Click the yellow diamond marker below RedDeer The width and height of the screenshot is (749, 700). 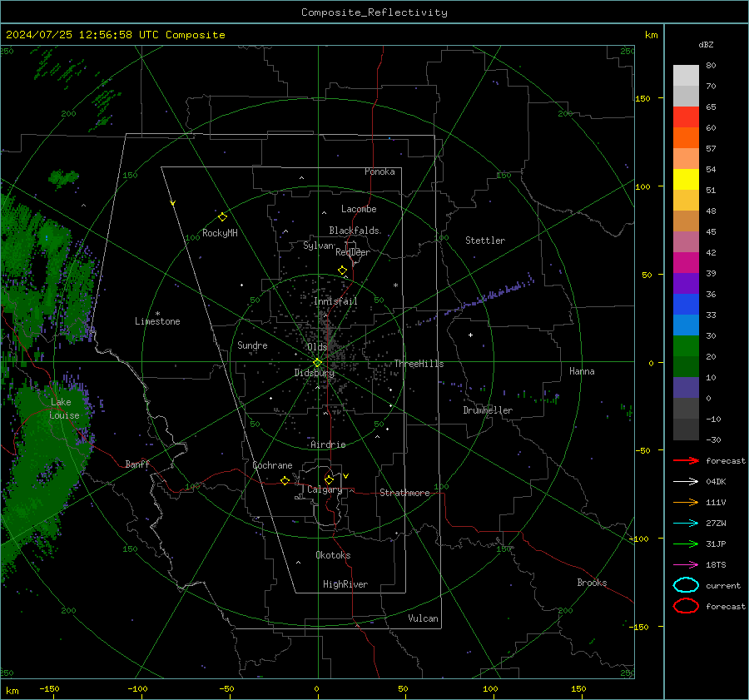(x=342, y=271)
